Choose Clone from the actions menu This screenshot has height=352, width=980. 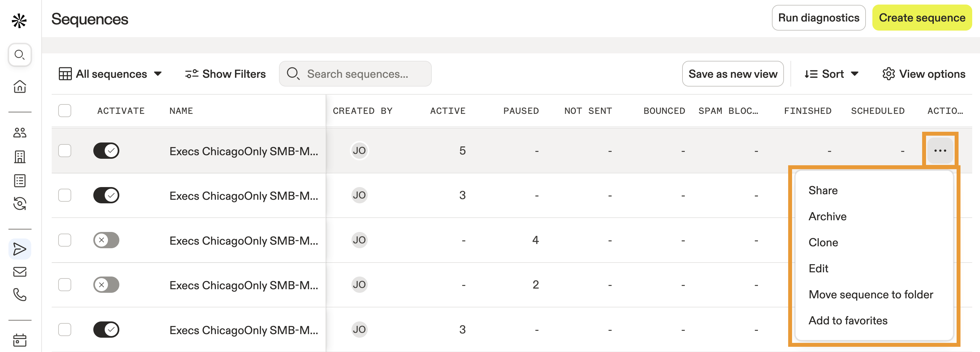click(x=823, y=242)
